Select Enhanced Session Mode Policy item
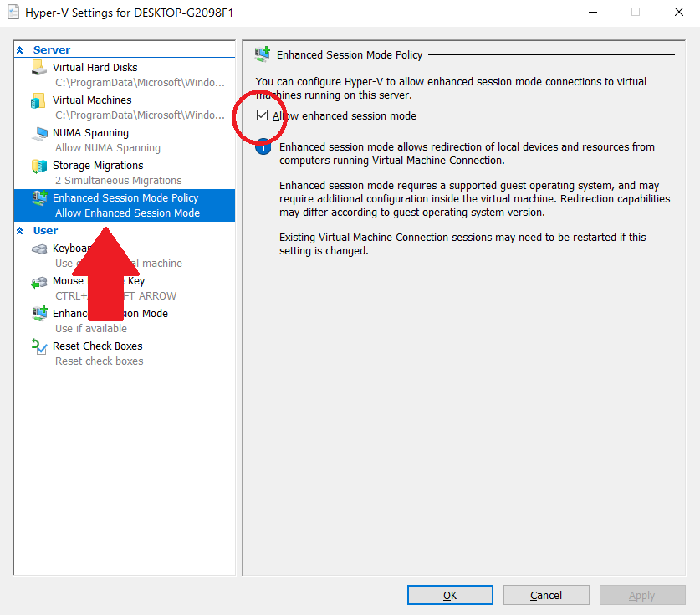This screenshot has width=700, height=615. [125, 206]
